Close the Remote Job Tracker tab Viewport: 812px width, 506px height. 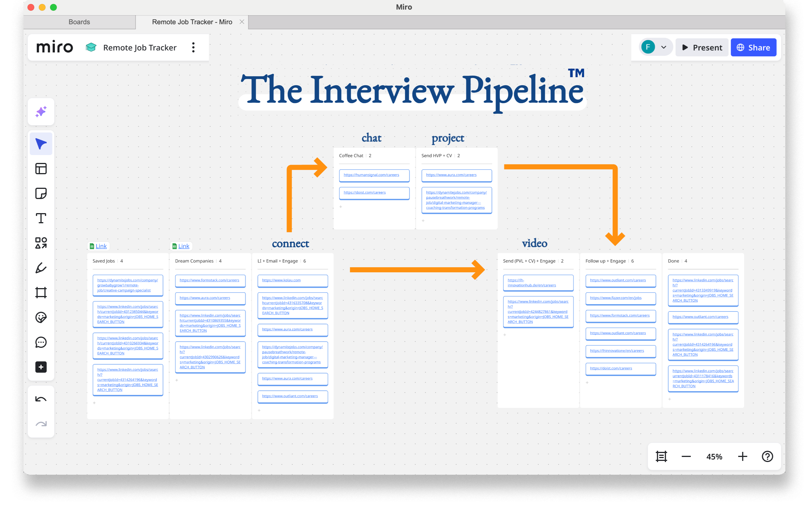pyautogui.click(x=242, y=22)
